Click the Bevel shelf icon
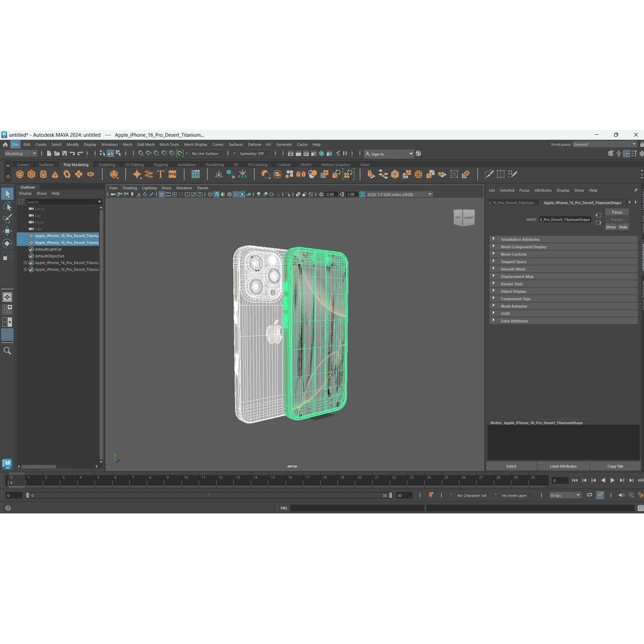644x644 pixels. click(395, 174)
